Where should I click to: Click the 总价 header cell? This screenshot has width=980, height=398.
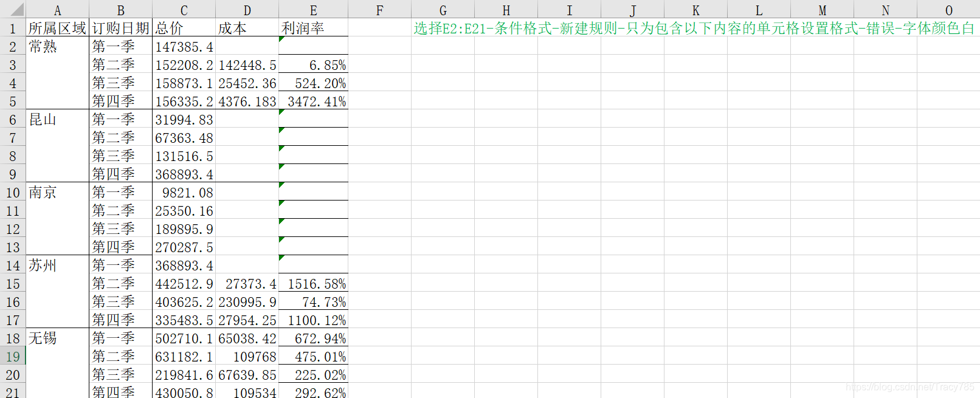pos(184,28)
